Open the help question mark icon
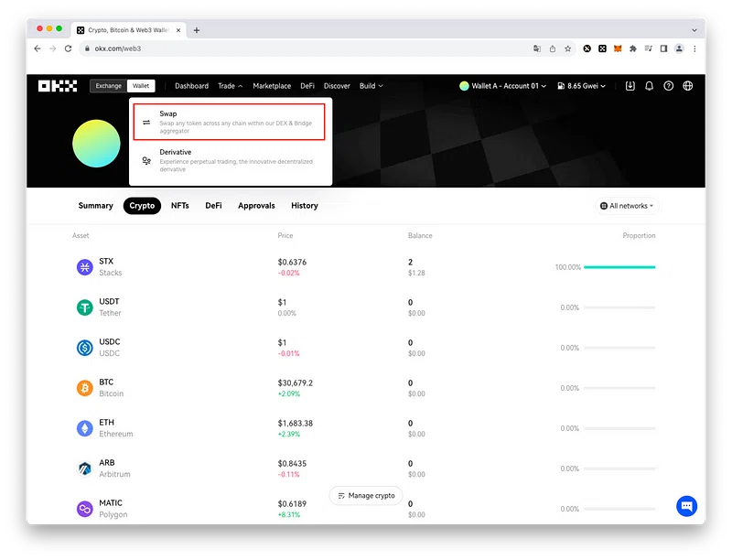This screenshot has width=732, height=560. click(x=669, y=86)
